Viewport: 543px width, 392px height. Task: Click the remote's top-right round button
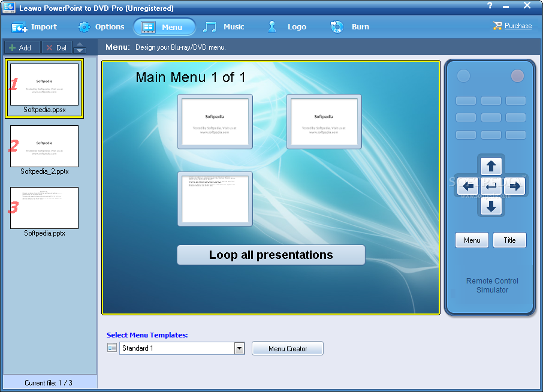(x=517, y=76)
